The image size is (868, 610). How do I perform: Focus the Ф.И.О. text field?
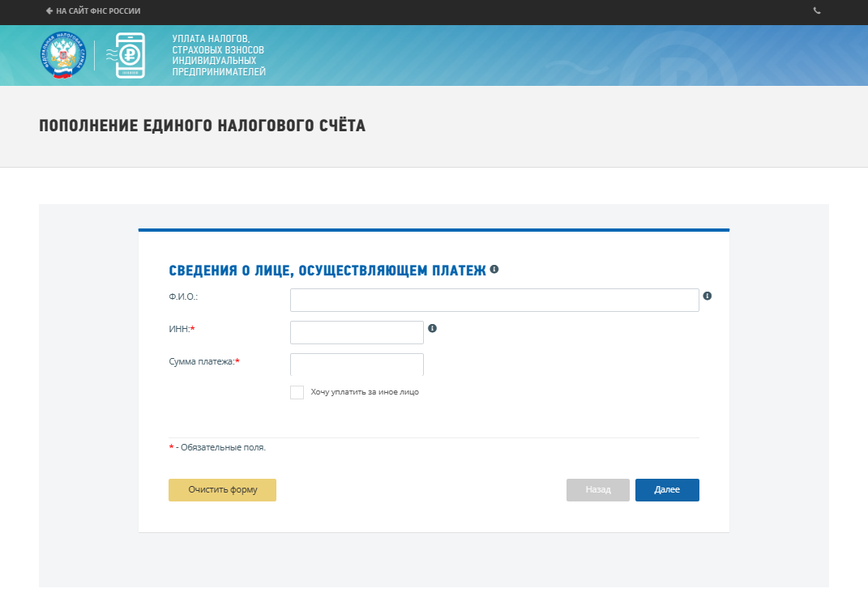pyautogui.click(x=494, y=300)
